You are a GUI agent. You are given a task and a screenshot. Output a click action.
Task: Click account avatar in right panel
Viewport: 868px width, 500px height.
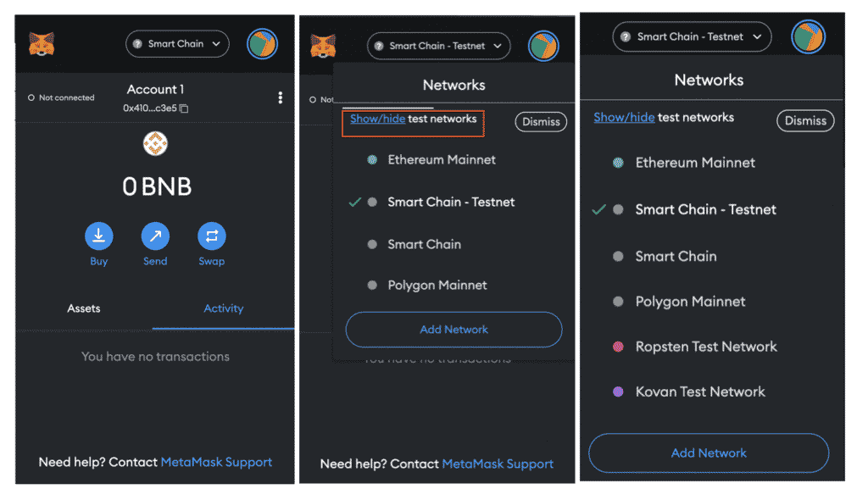click(808, 37)
